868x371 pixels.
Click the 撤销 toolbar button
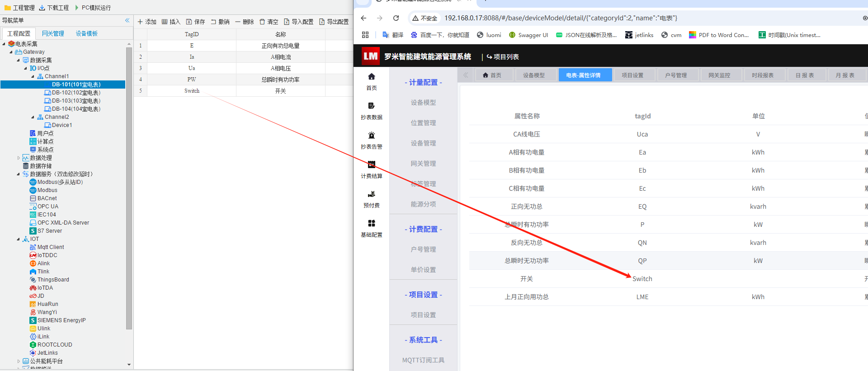pyautogui.click(x=220, y=22)
